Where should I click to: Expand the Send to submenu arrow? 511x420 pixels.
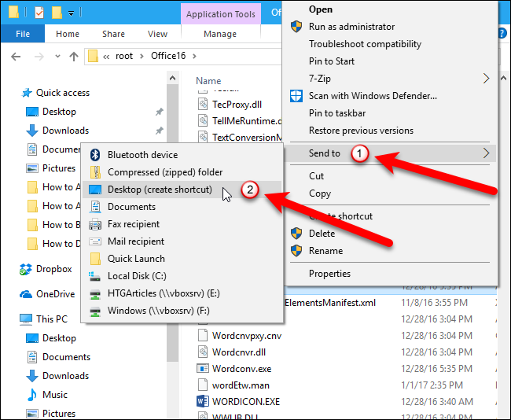click(x=486, y=153)
